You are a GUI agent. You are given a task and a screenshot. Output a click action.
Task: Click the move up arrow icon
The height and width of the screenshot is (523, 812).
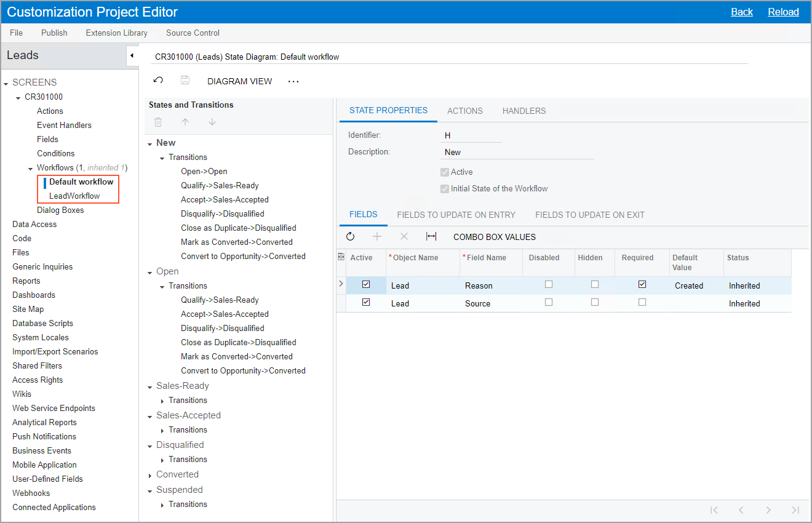(185, 122)
